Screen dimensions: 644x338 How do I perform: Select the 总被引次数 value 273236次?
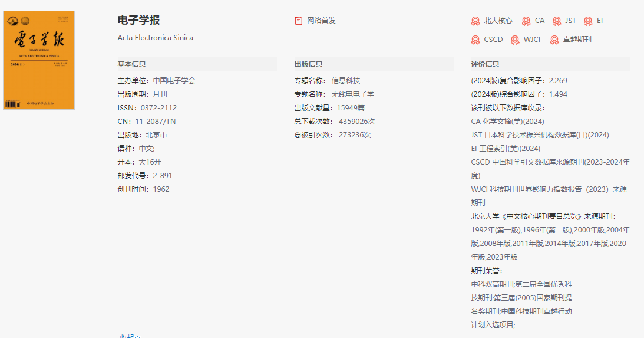click(x=355, y=135)
